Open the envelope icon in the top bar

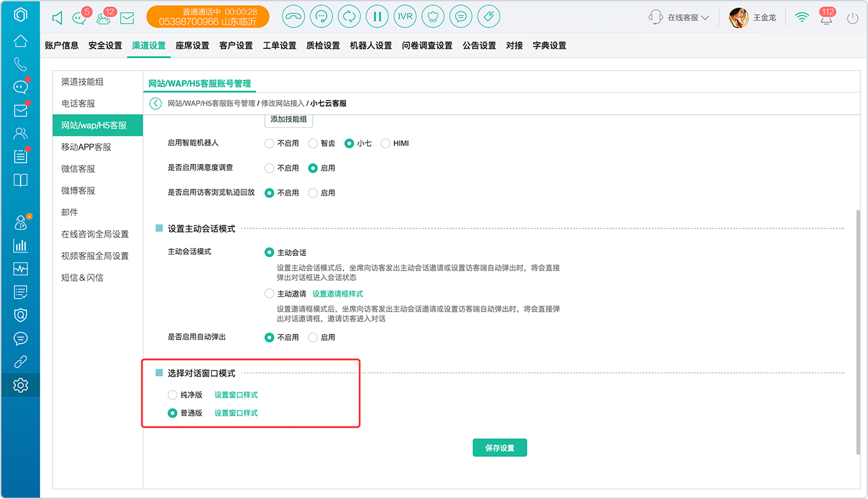point(127,18)
